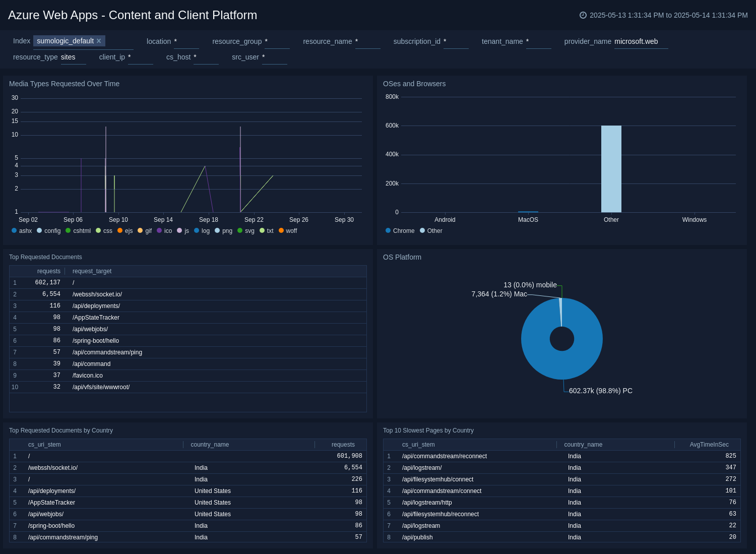Toggle svg legend entry

click(x=246, y=231)
